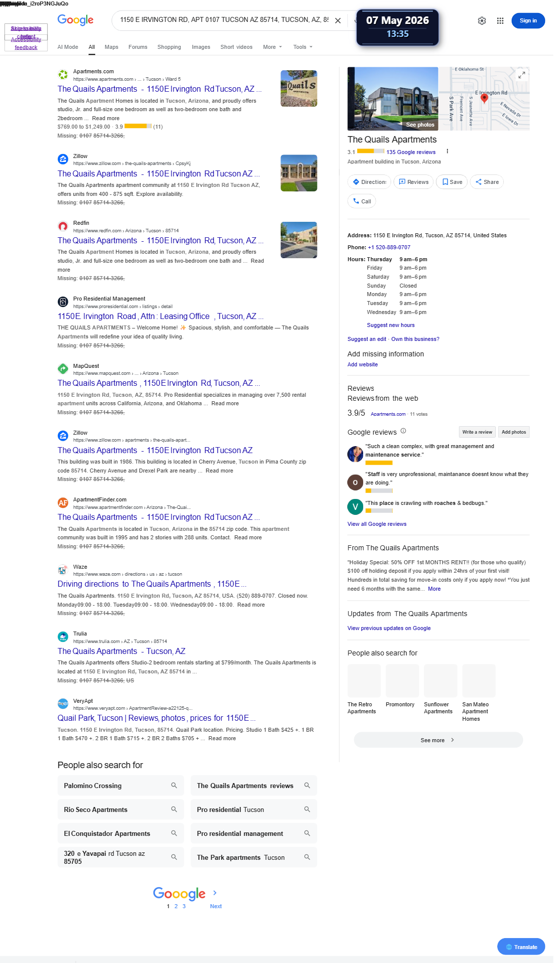This screenshot has height=963, width=560.
Task: Save The Quails Apartments place
Action: 452,182
